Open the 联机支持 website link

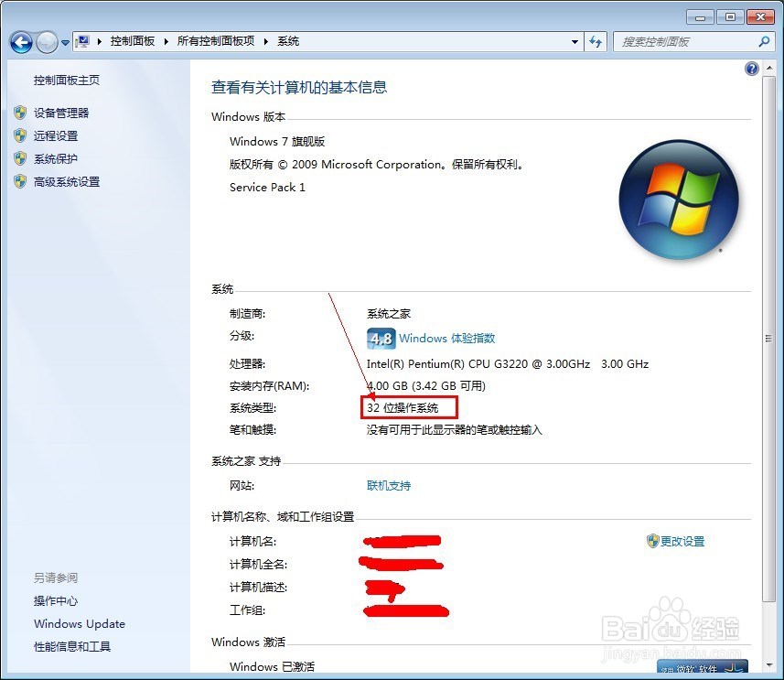point(389,486)
